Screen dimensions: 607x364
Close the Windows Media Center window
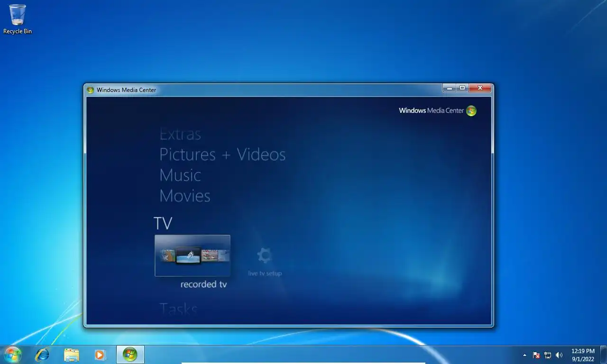click(x=479, y=88)
